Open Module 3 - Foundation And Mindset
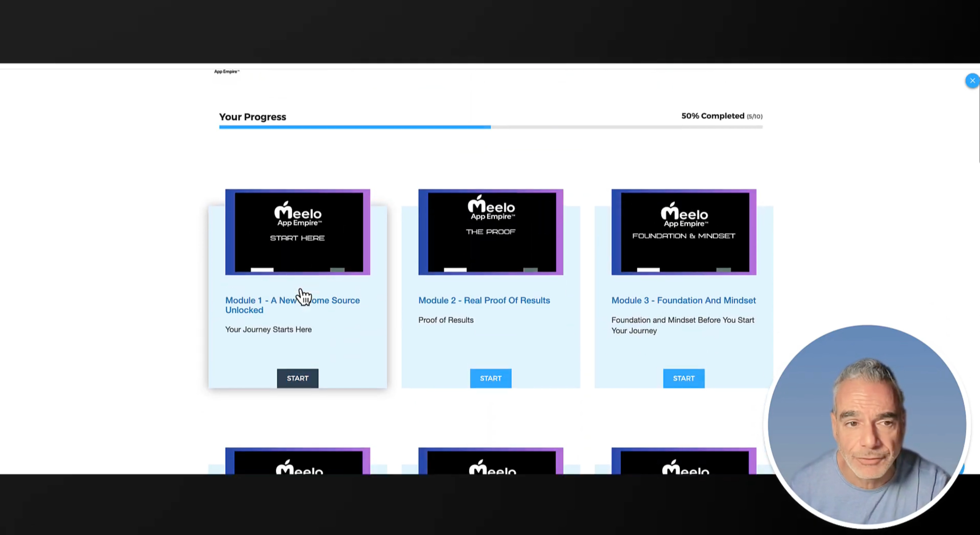The height and width of the screenshot is (535, 980). [684, 300]
